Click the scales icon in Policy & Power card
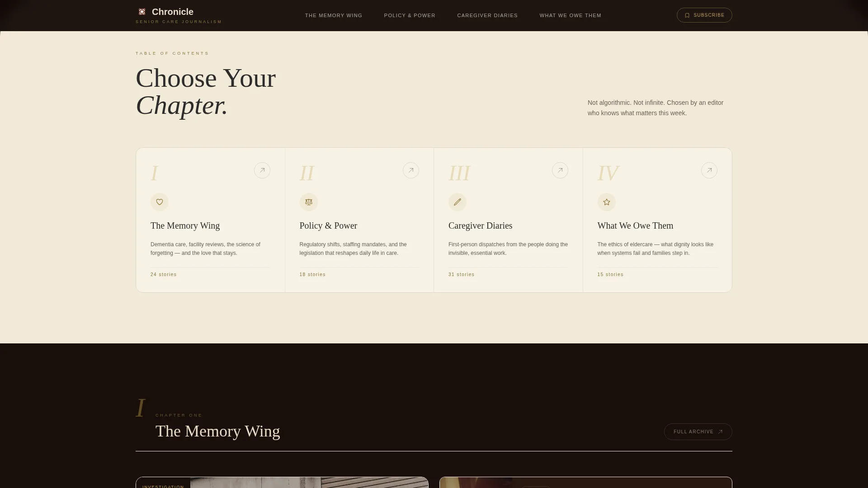This screenshot has width=868, height=488. [309, 202]
